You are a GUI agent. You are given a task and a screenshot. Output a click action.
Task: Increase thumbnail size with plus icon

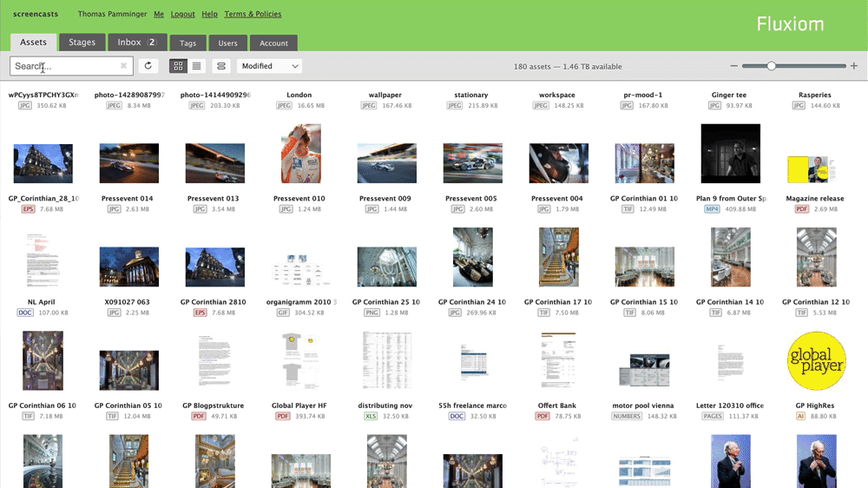853,66
